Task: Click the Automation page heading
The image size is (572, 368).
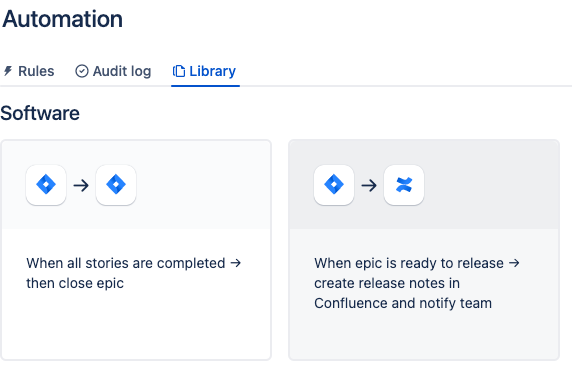Action: 62,19
